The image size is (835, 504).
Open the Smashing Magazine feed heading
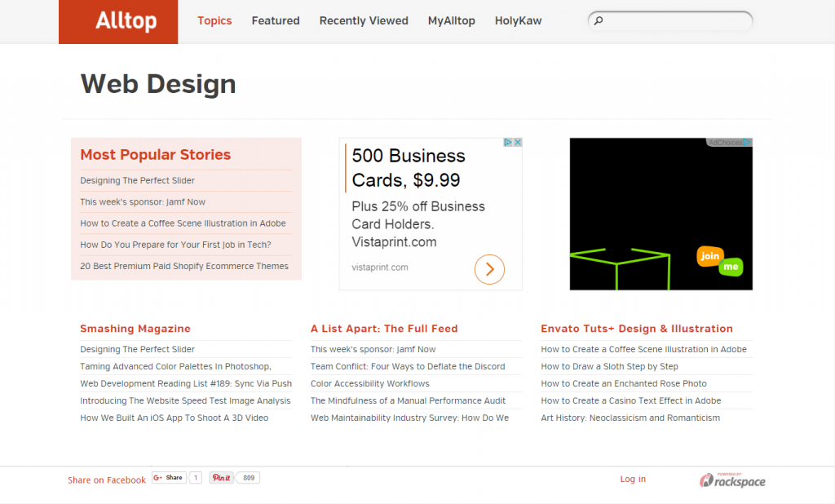135,329
